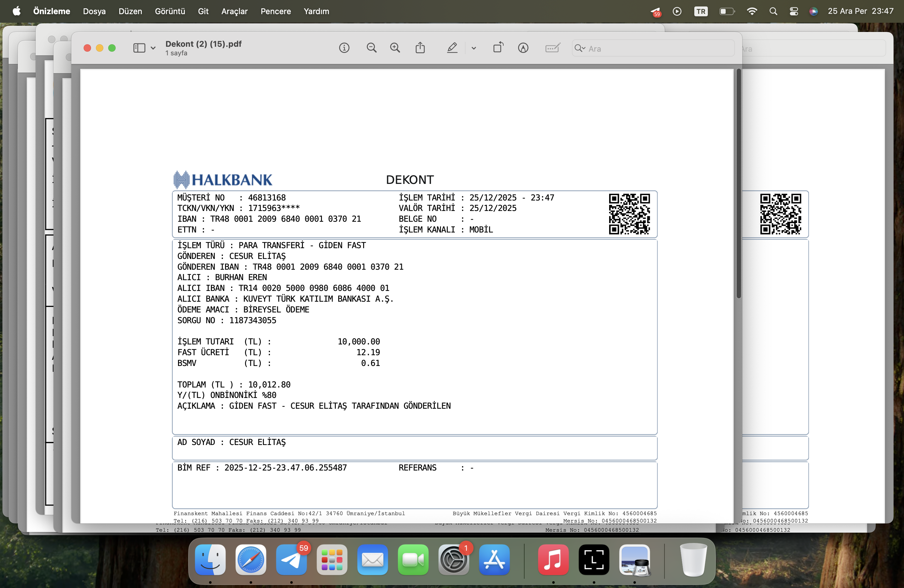Viewport: 904px width, 588px height.
Task: Zoom in on the PDF page
Action: (x=395, y=48)
